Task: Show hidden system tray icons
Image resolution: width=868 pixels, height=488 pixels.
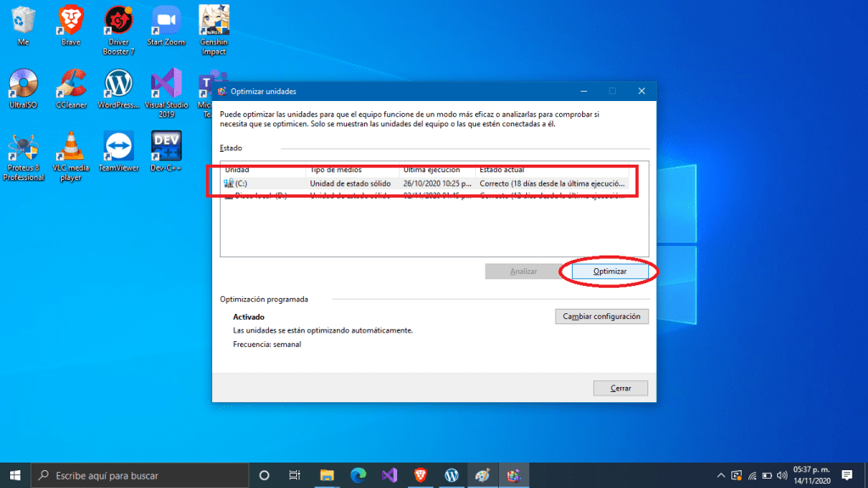Action: pyautogui.click(x=720, y=474)
